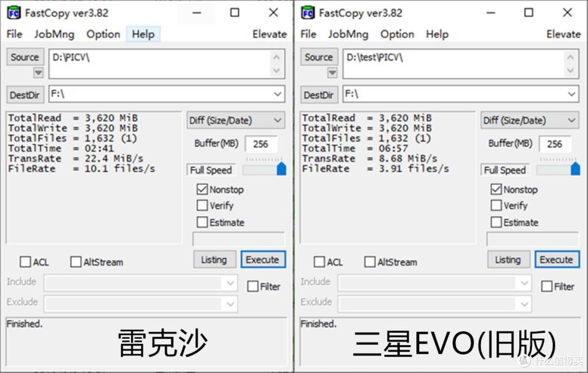Click Full Speed label in left window
Viewport: 588px width, 373px height.
click(x=211, y=170)
